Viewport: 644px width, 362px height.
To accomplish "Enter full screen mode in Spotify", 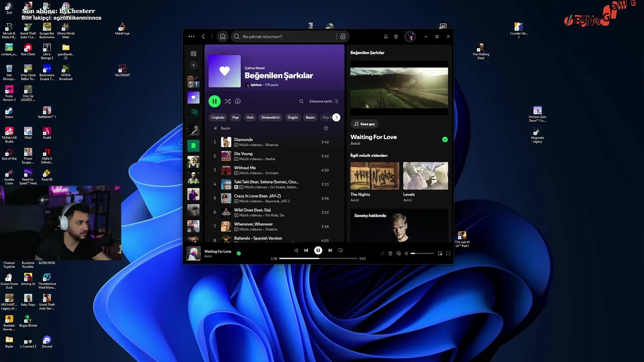I will click(x=448, y=253).
